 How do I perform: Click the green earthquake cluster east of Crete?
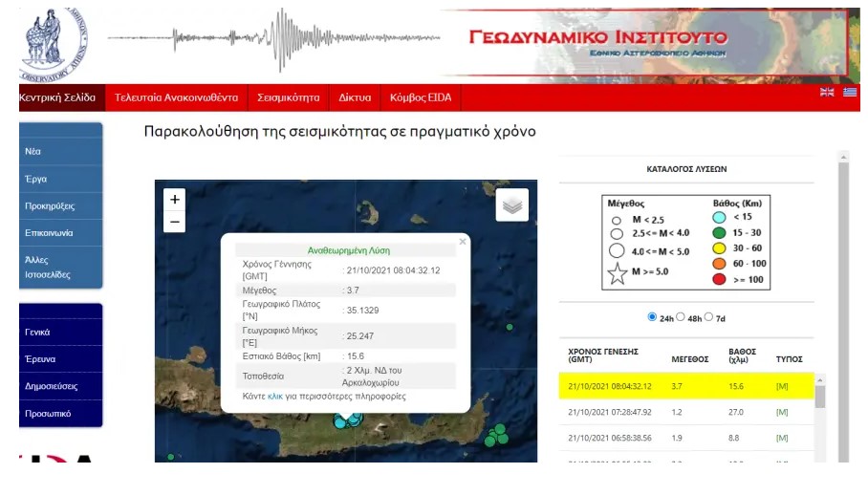click(496, 436)
